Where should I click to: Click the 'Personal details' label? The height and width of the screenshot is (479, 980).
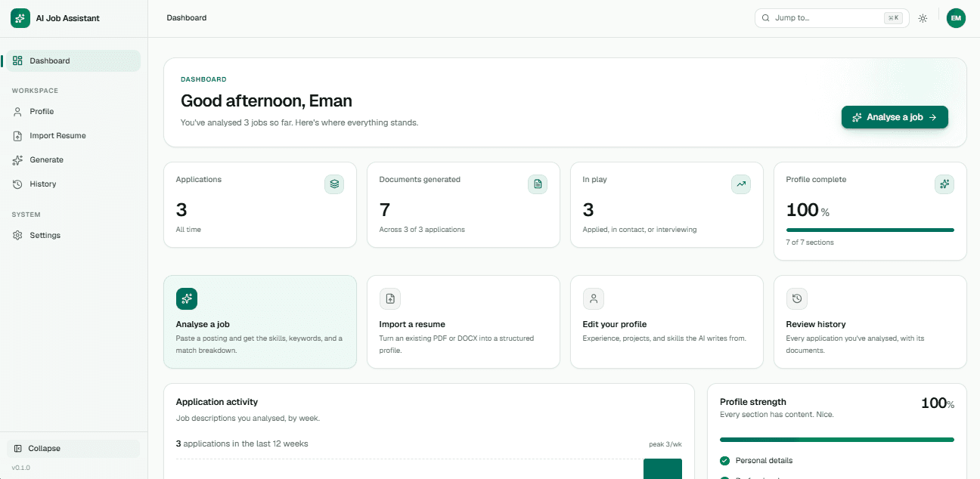[764, 461]
